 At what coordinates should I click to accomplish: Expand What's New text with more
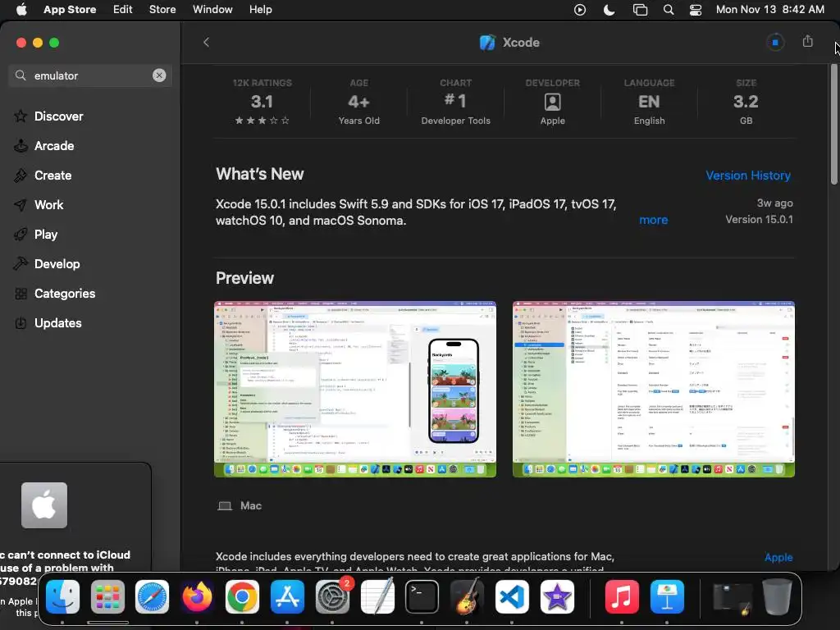point(653,220)
